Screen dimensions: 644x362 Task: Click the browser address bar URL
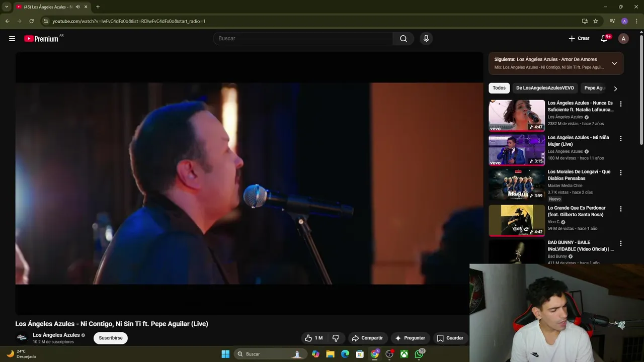pos(129,21)
